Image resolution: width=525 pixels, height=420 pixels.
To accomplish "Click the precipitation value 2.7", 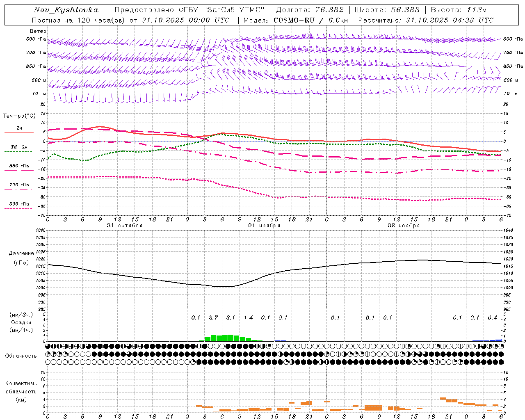I will pos(213,317).
